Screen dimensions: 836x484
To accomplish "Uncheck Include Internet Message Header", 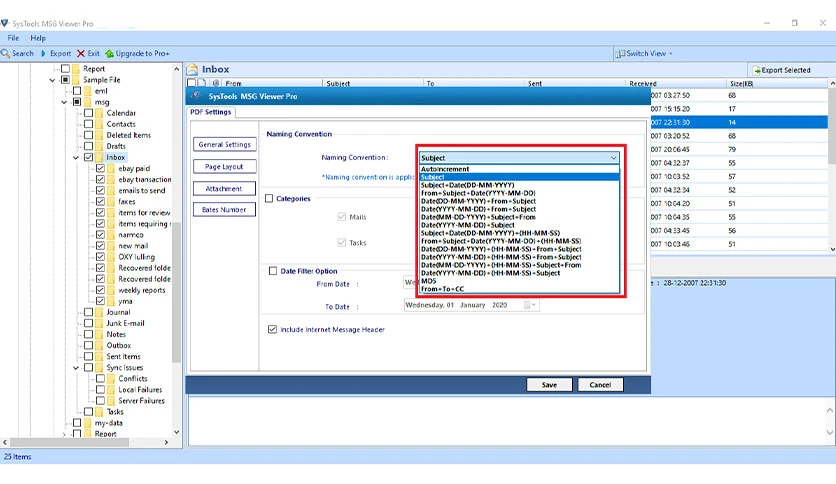I will point(272,329).
